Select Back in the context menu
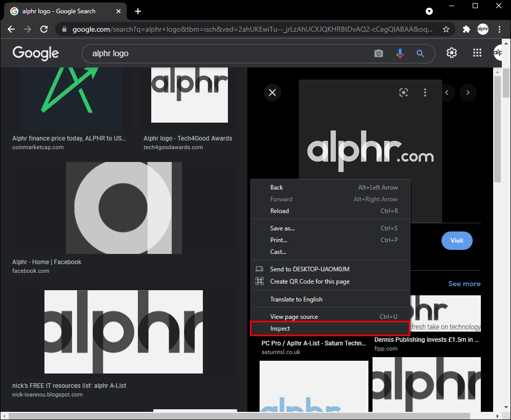Screen dimensions: 511x420 coord(330,188)
